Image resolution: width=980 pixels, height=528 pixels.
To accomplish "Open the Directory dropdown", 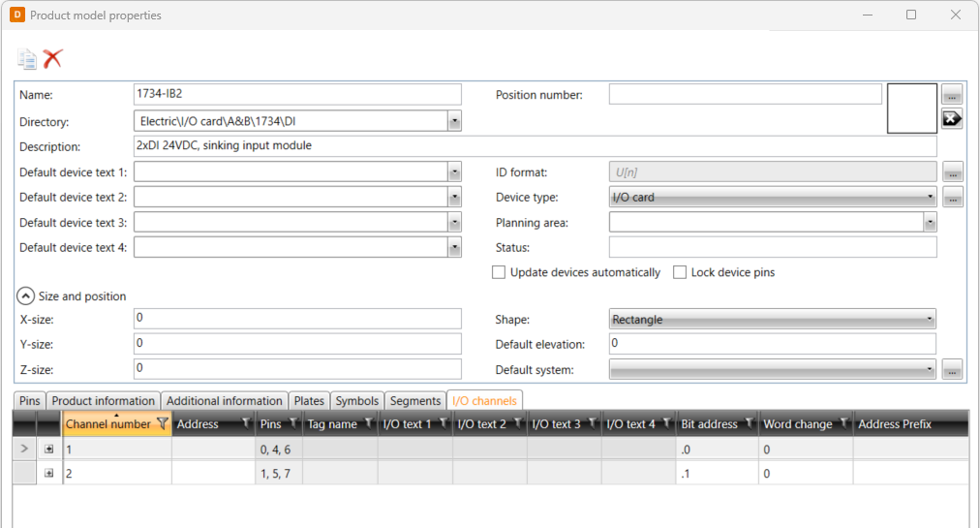I will tap(454, 121).
